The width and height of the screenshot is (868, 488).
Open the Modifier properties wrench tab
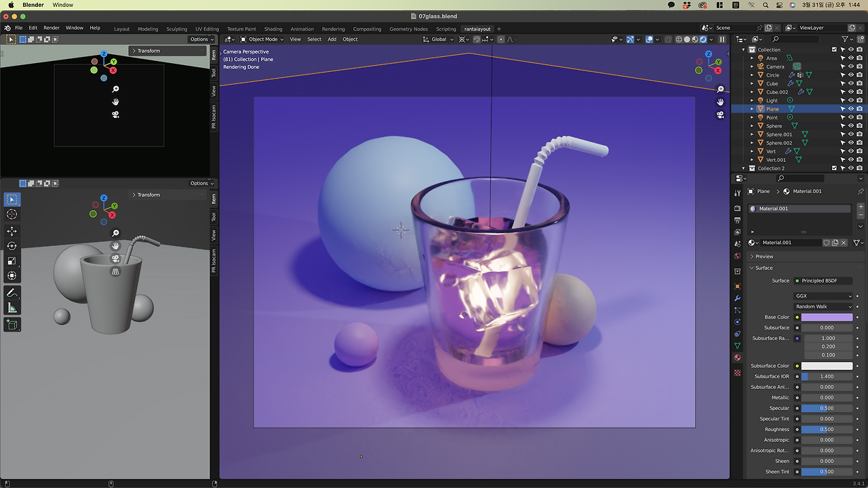pyautogui.click(x=738, y=298)
